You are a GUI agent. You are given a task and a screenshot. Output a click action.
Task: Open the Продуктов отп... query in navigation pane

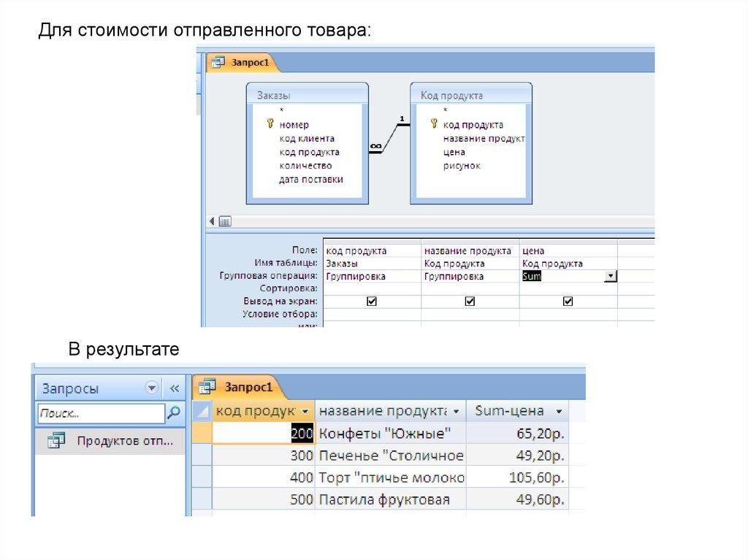click(x=125, y=441)
